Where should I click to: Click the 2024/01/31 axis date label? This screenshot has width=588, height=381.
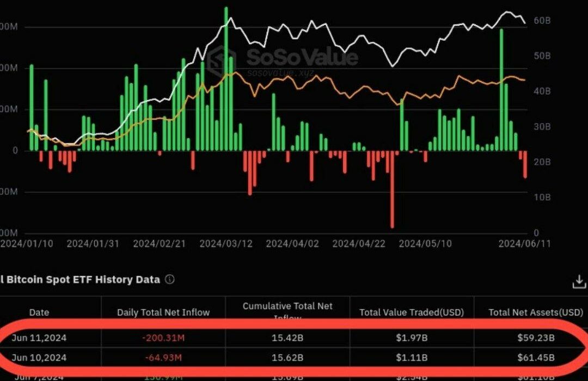coord(93,244)
